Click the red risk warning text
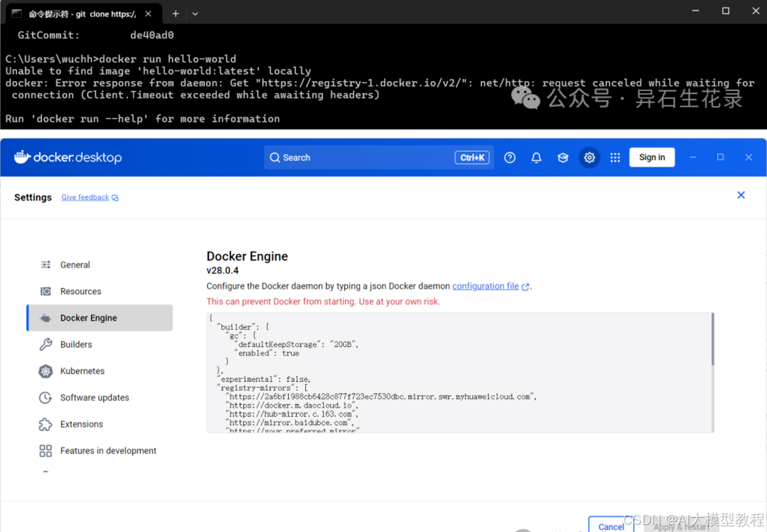 pos(323,302)
